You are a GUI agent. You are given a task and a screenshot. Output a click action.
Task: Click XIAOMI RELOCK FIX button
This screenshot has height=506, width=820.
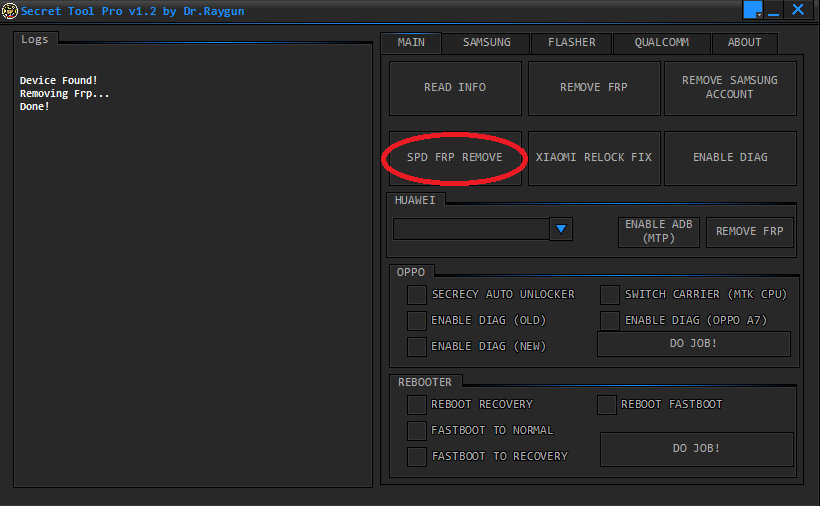point(594,158)
